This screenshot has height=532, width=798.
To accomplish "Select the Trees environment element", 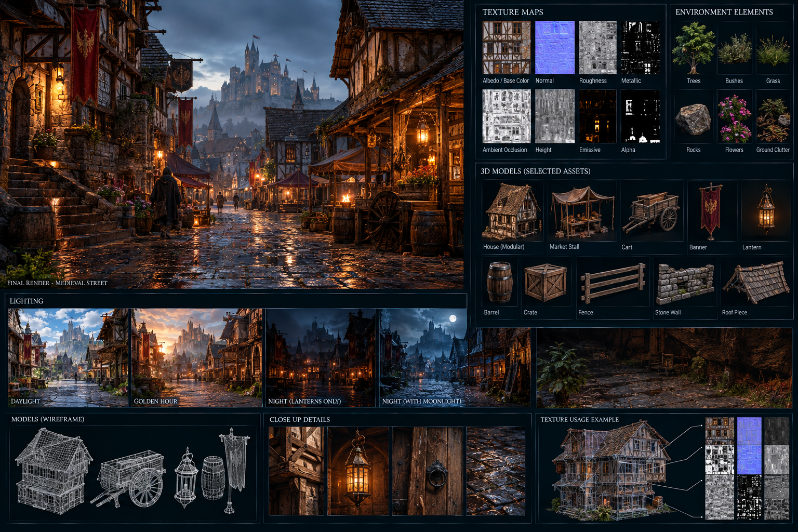I will tap(694, 48).
